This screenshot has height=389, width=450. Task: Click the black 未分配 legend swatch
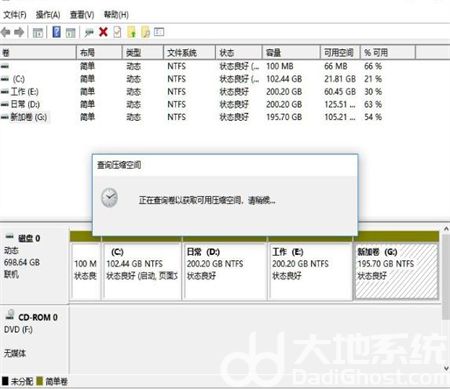5,381
